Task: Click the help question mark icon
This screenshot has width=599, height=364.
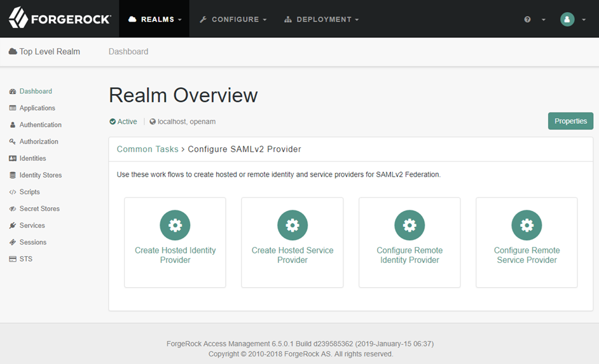Action: 528,20
